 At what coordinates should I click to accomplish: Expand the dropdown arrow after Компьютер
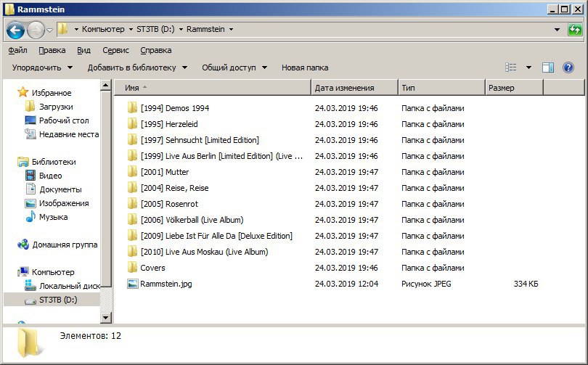click(131, 29)
